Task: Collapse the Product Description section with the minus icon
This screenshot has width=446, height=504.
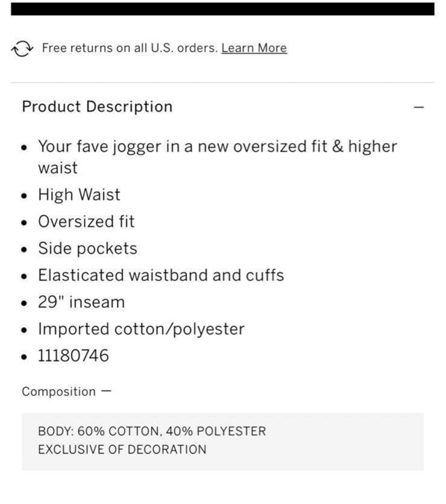Action: [418, 107]
